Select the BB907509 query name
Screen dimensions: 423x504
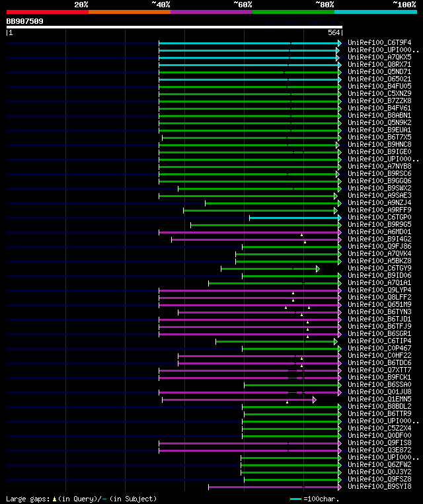24,21
